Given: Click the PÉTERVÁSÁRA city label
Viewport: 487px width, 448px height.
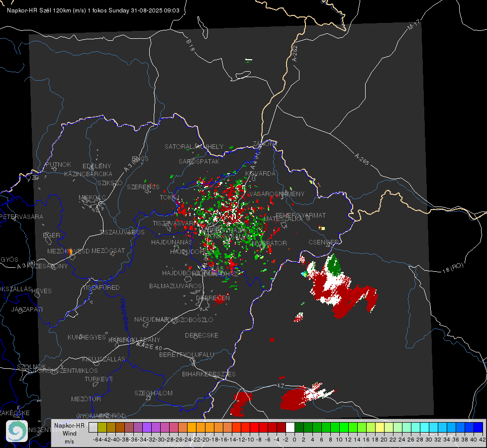Looking at the screenshot, I should (x=22, y=217).
